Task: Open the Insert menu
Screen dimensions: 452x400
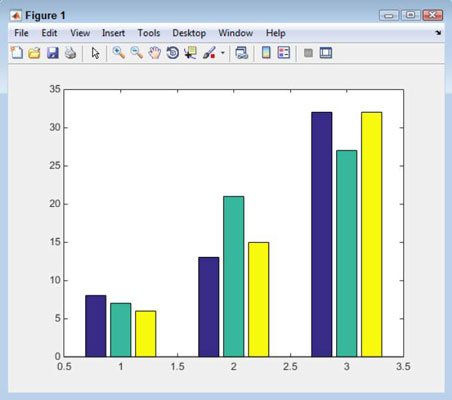Action: (113, 33)
